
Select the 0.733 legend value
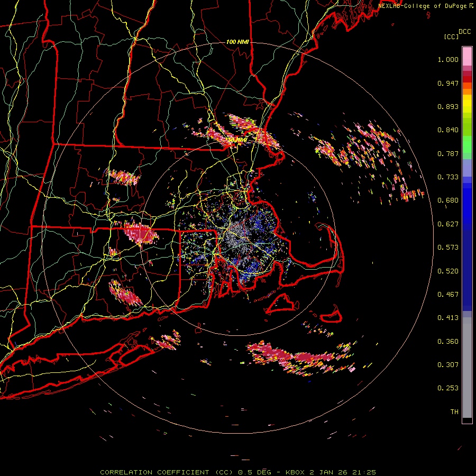[x=448, y=177]
